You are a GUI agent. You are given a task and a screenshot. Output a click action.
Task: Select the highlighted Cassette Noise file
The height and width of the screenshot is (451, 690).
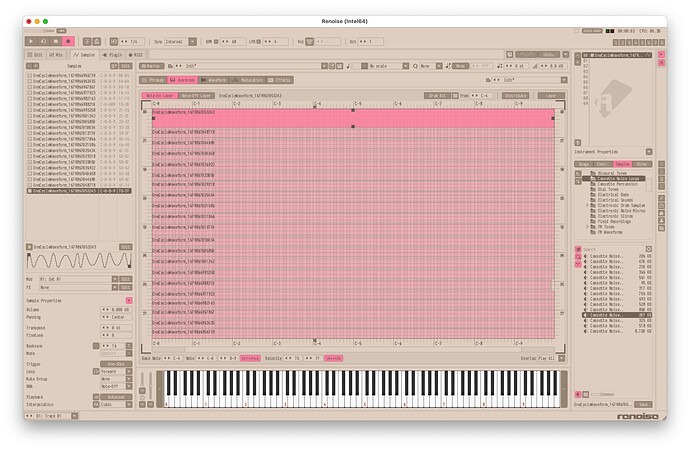click(617, 315)
